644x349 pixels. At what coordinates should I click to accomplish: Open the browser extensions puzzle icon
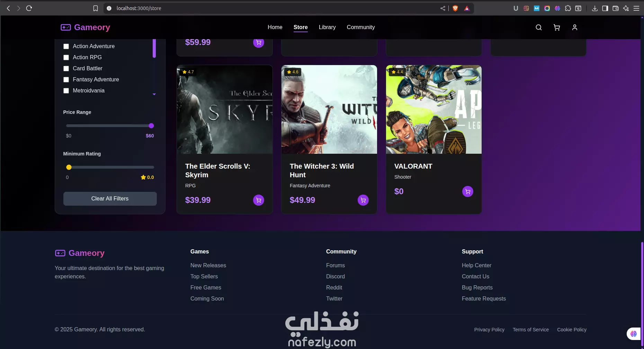pyautogui.click(x=568, y=8)
